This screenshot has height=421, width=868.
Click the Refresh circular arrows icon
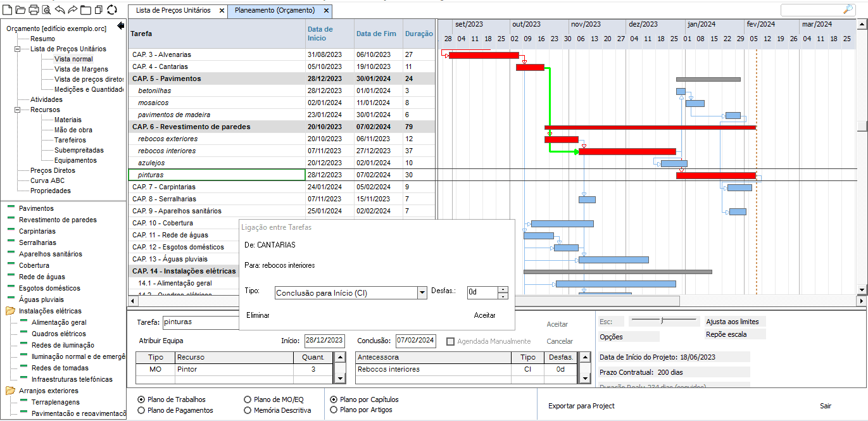click(x=112, y=9)
